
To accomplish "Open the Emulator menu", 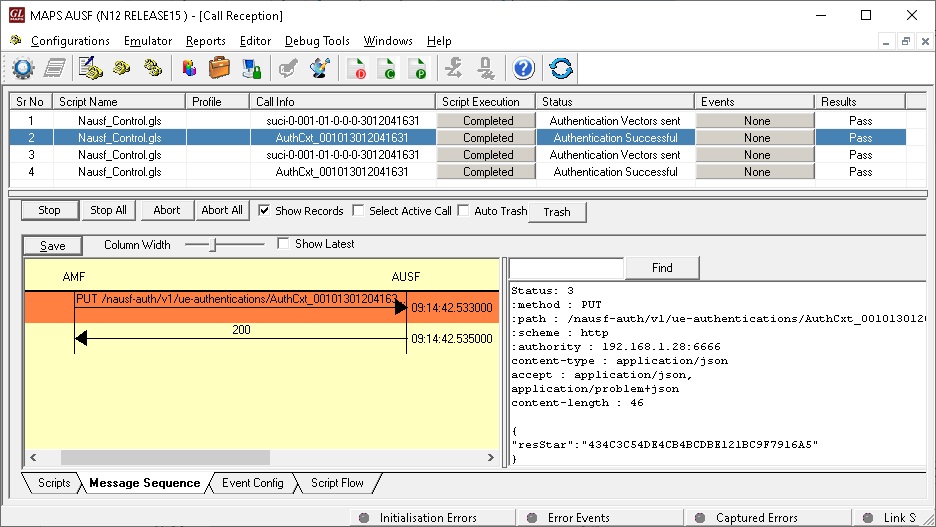I will pos(148,41).
